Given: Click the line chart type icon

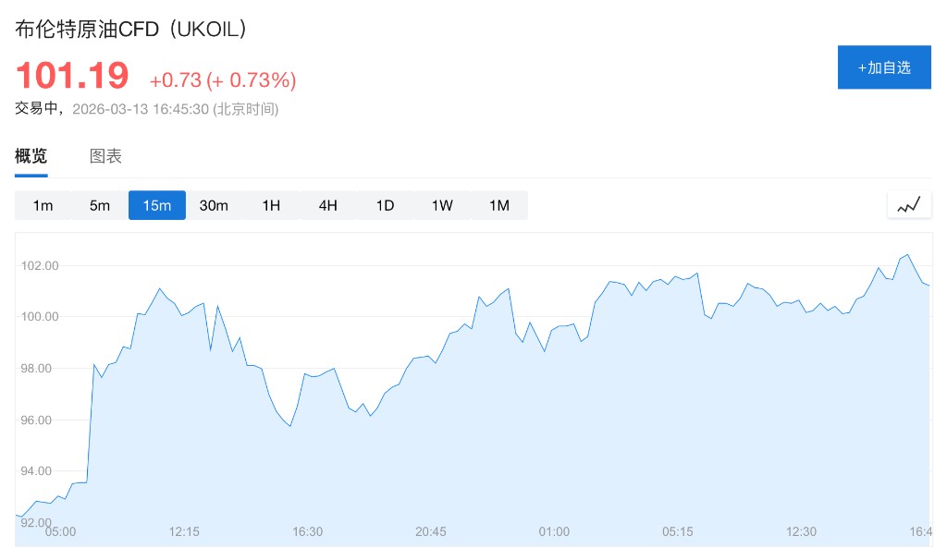Looking at the screenshot, I should point(909,205).
